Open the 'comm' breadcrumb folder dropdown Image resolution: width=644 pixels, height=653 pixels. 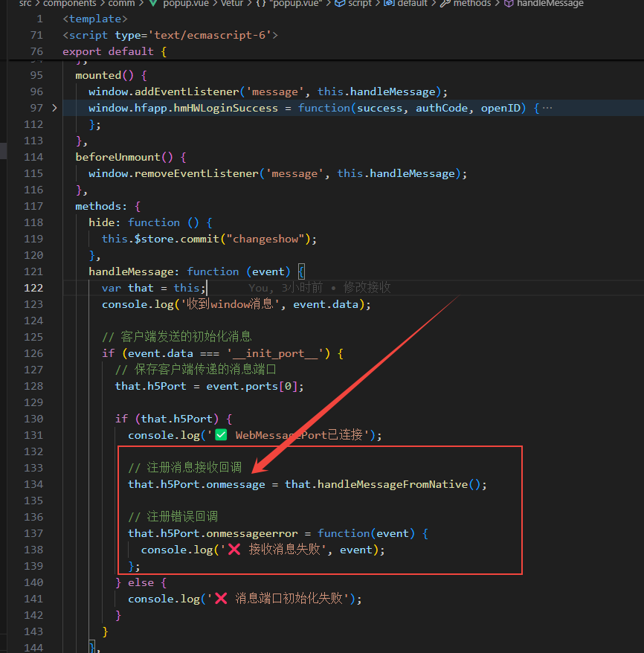pyautogui.click(x=122, y=4)
